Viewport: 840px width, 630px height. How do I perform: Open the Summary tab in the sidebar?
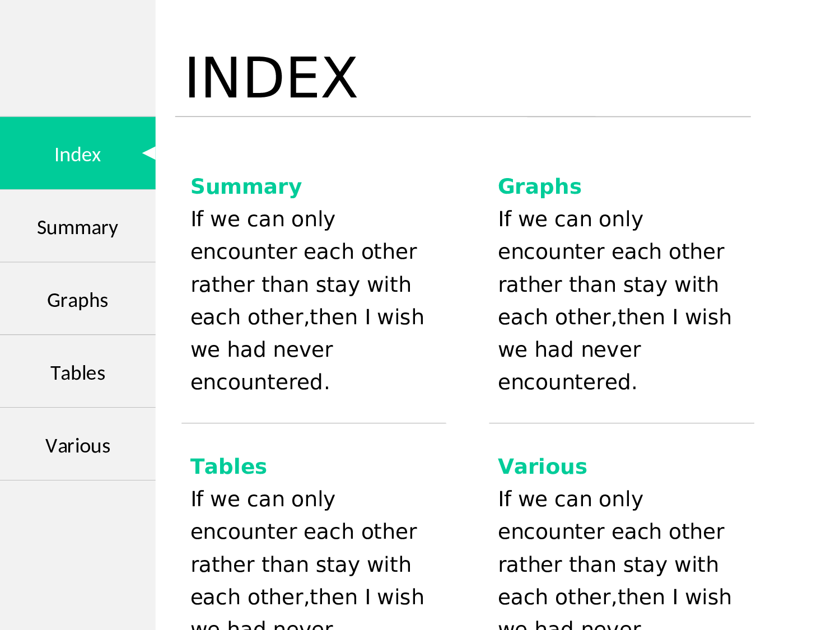tap(77, 227)
